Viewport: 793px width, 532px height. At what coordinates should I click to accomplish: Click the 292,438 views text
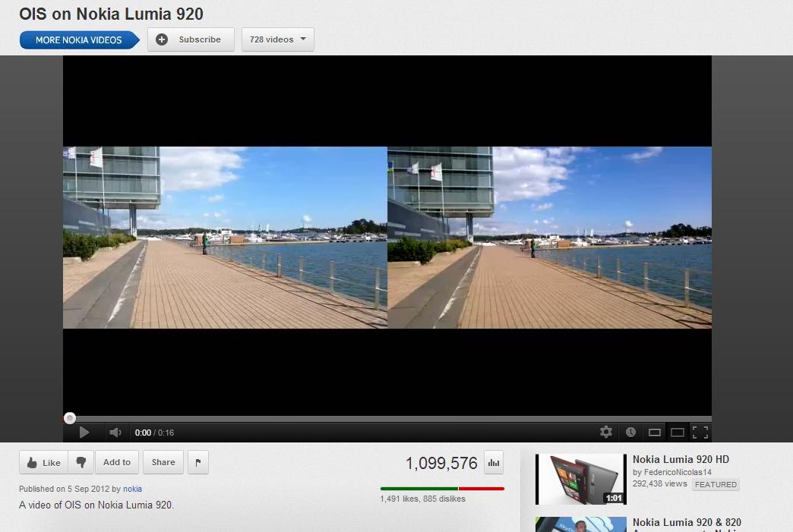(659, 484)
